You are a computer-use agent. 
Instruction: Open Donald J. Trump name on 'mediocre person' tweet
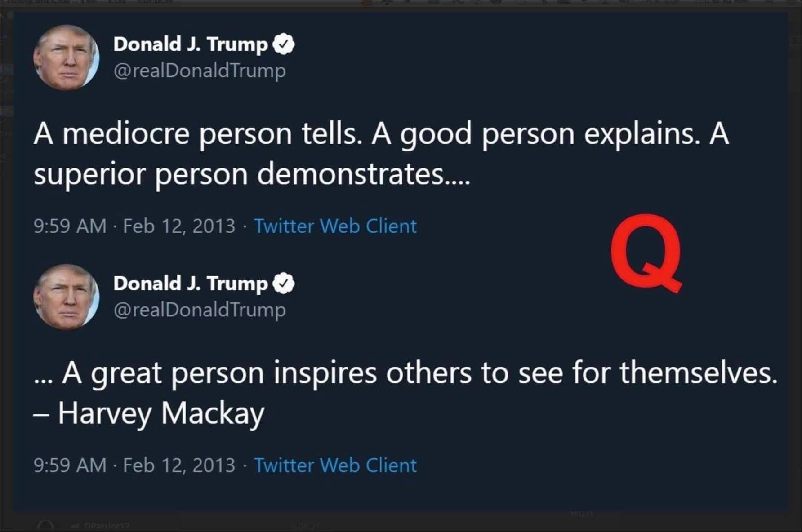tap(190, 44)
